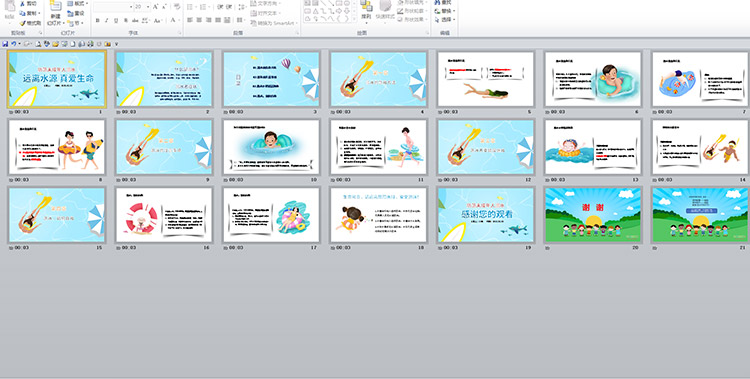Click the Reset (重设) slide button
The image size is (750, 379).
click(75, 13)
